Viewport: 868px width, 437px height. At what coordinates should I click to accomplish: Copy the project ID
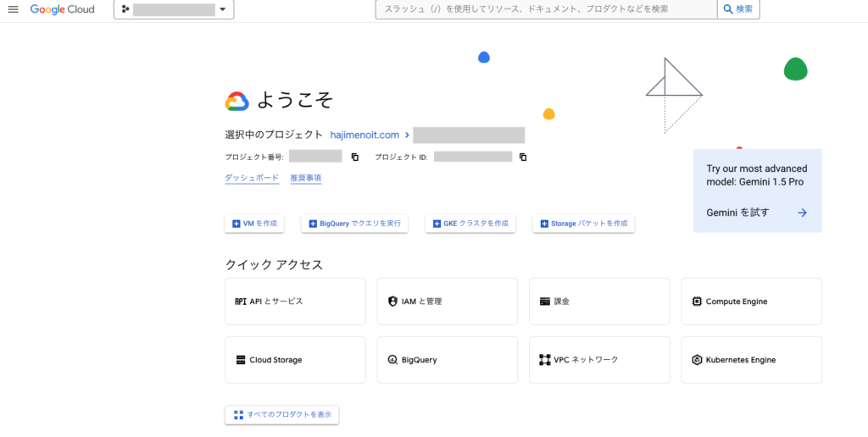pos(523,157)
